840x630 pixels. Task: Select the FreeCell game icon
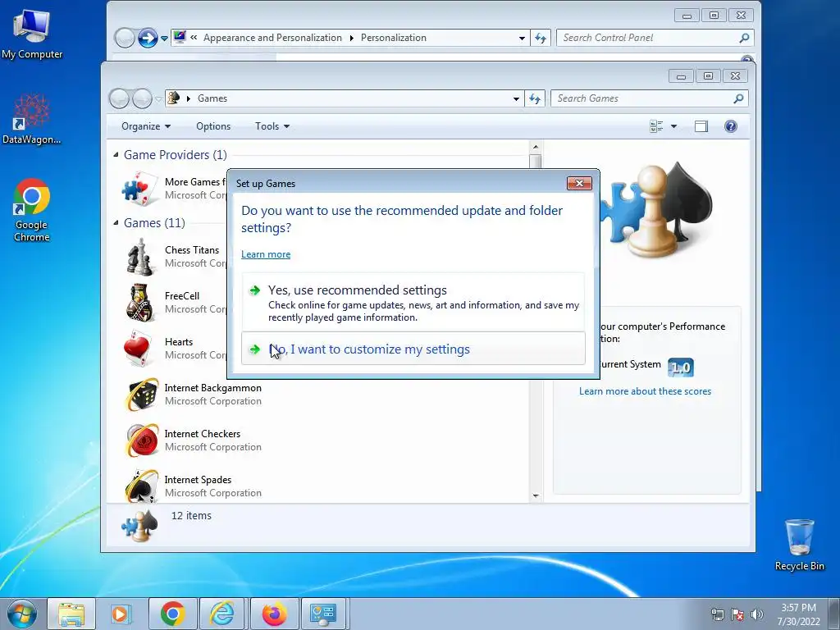(141, 302)
